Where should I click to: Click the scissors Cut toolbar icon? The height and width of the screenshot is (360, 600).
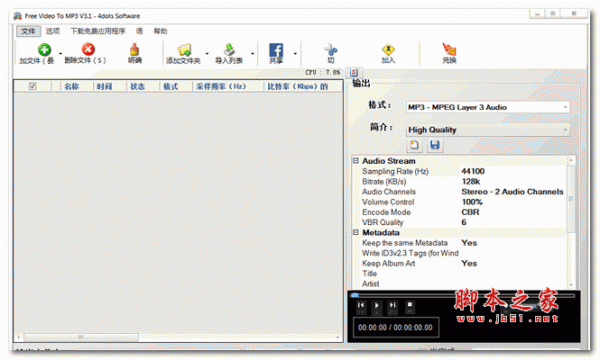(x=331, y=50)
